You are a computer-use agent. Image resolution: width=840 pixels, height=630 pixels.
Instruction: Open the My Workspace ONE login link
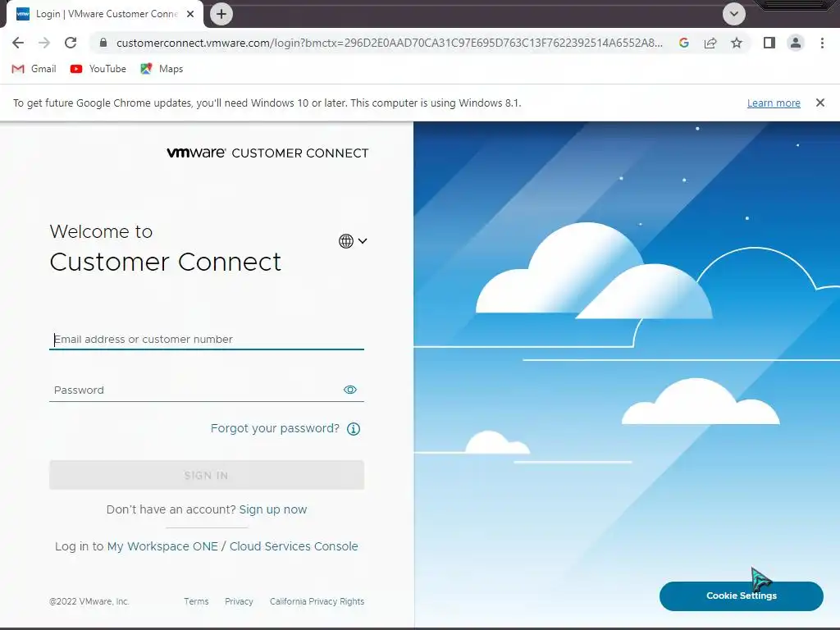click(162, 546)
